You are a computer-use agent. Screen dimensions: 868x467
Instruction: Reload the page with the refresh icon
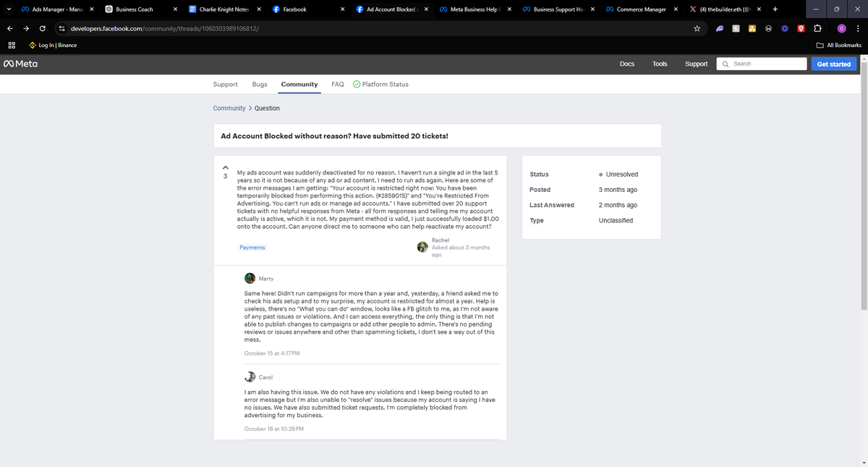[43, 28]
